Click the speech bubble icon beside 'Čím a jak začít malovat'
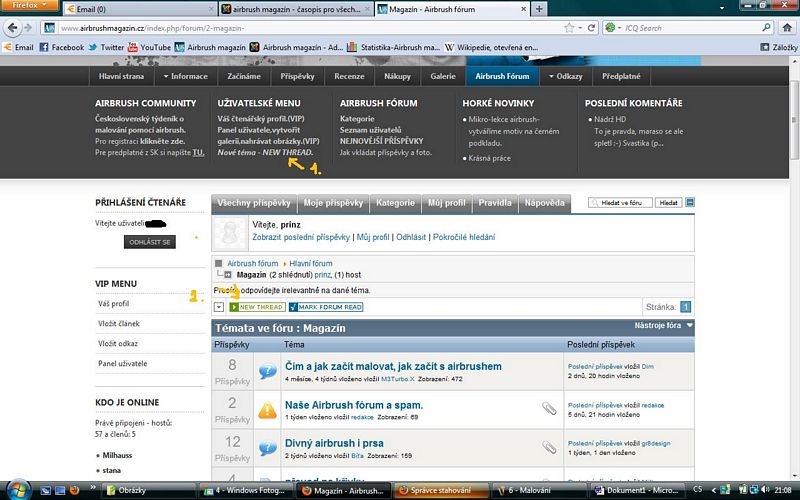 pyautogui.click(x=268, y=371)
